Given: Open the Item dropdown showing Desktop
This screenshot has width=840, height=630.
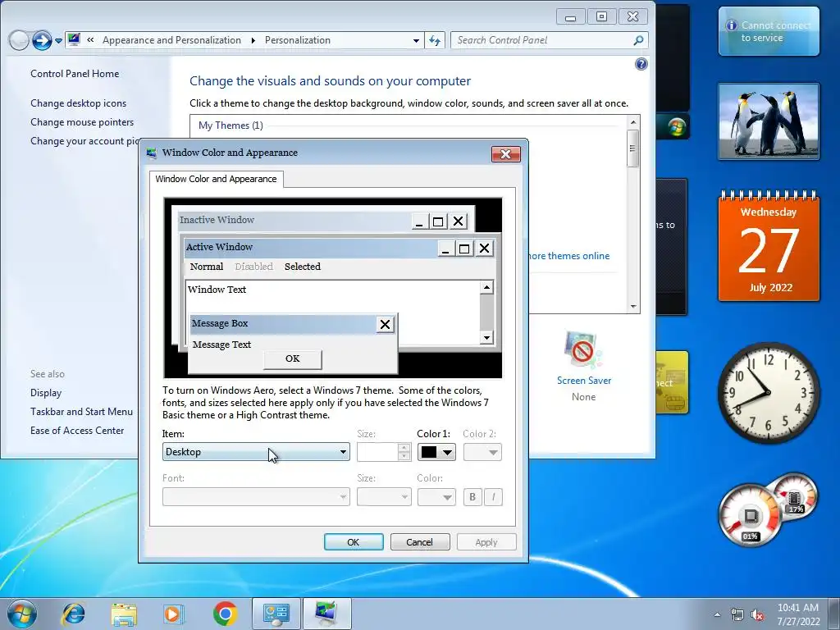Looking at the screenshot, I should pos(256,452).
